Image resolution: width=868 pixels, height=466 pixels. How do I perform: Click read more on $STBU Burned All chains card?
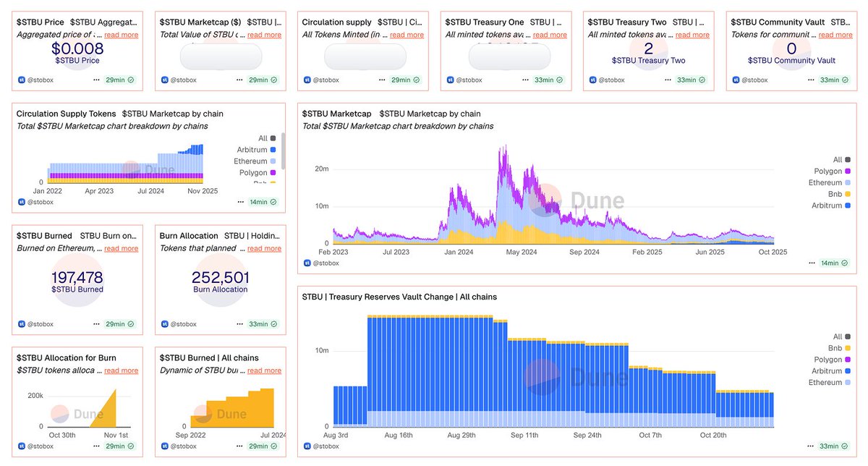click(x=264, y=370)
